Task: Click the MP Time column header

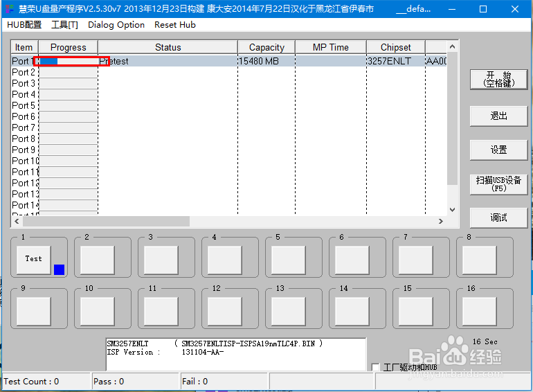Action: (x=331, y=47)
